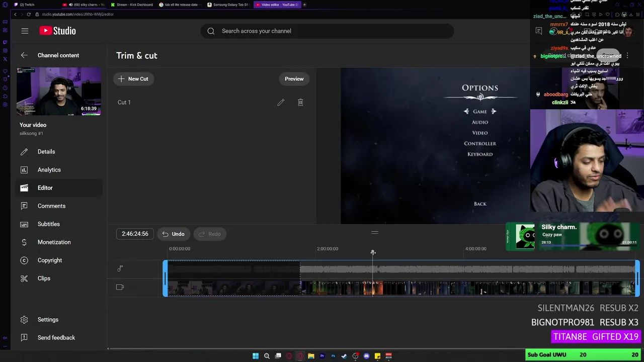Click the silksong #1 video title
The image size is (644, 362).
(x=31, y=133)
